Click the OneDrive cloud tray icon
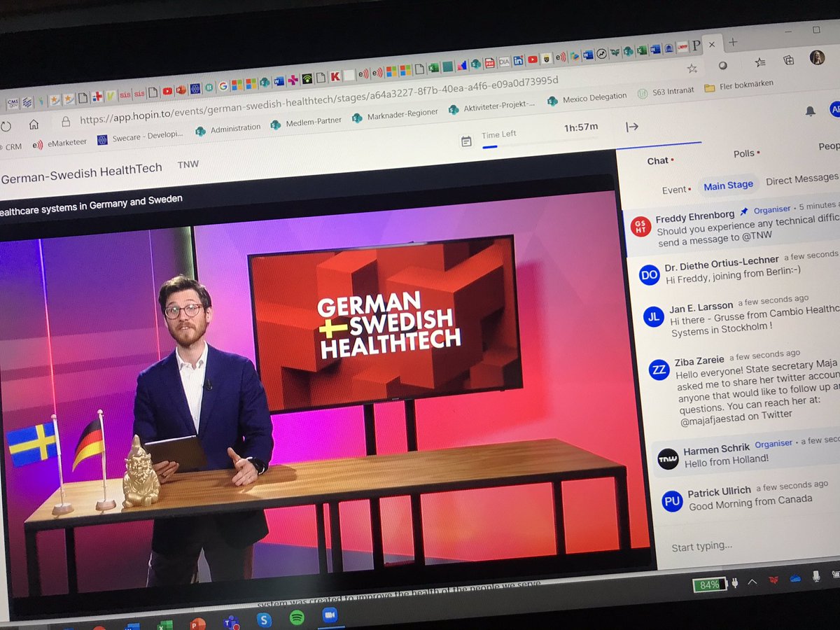 (x=795, y=578)
